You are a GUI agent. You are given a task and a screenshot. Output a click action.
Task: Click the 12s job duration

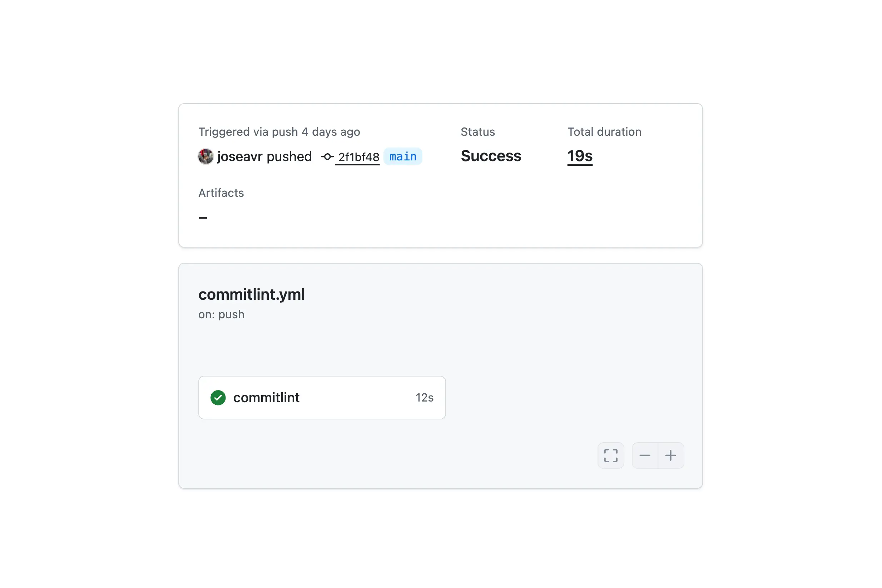coord(424,398)
